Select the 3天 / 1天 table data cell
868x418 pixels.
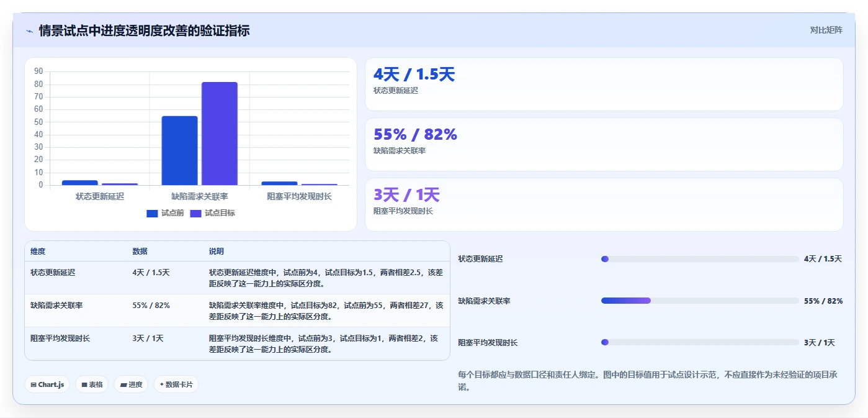tap(148, 338)
